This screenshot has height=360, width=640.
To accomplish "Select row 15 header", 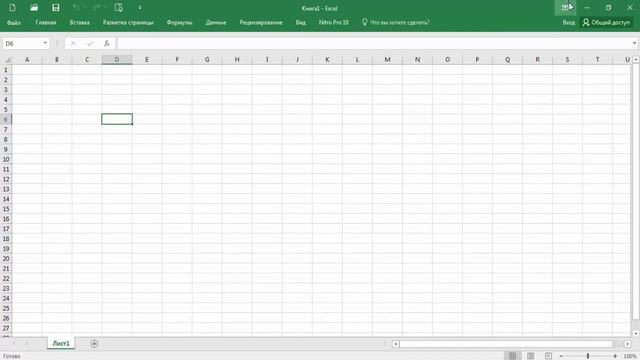I will pos(6,209).
